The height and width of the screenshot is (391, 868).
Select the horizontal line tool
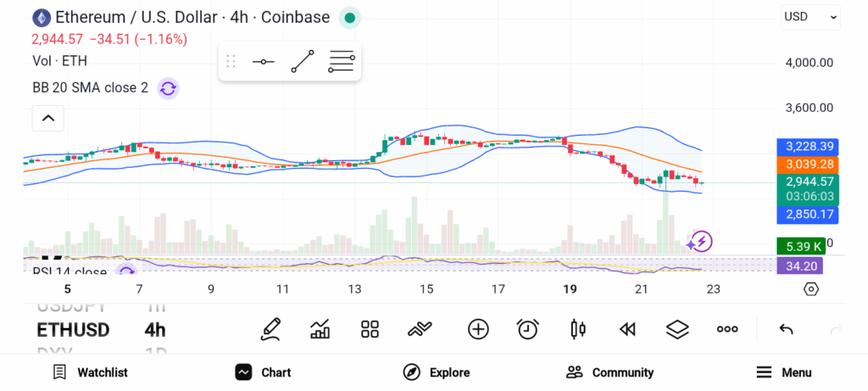coord(263,62)
